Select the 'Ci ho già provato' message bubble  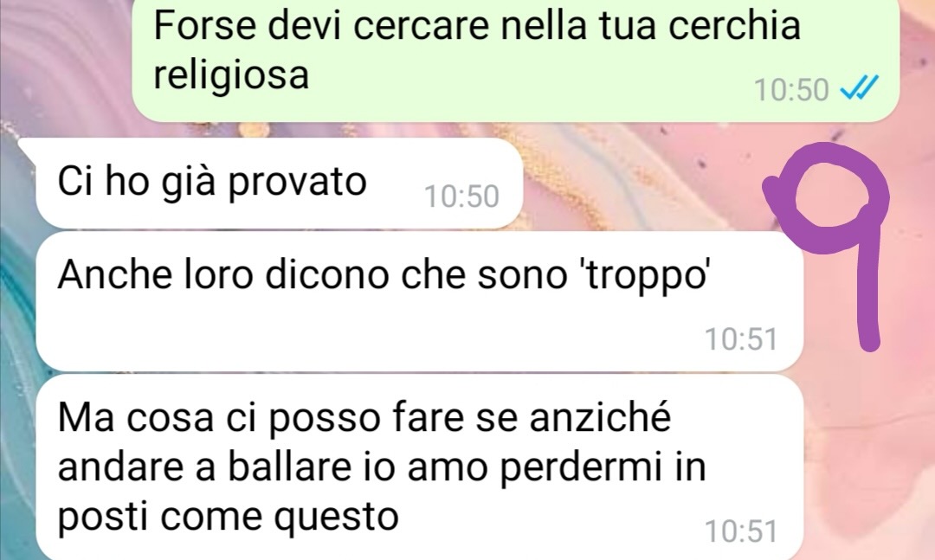[x=279, y=183]
